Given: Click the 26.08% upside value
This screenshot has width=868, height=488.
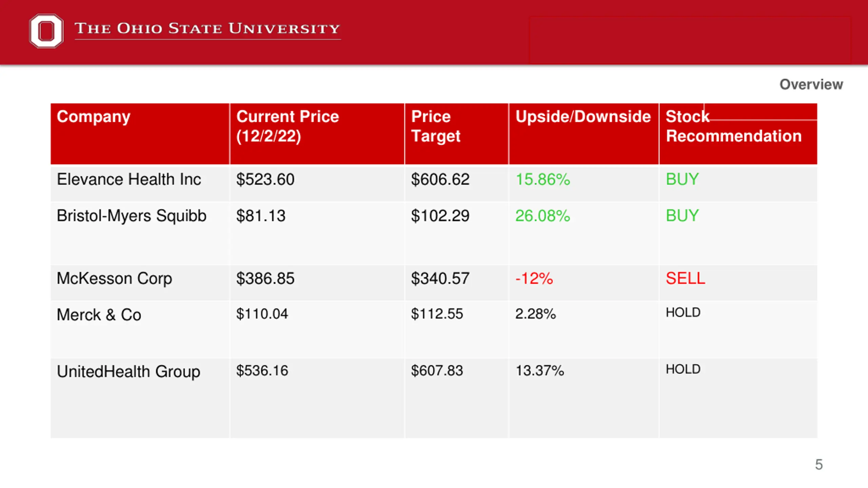Looking at the screenshot, I should click(x=542, y=216).
